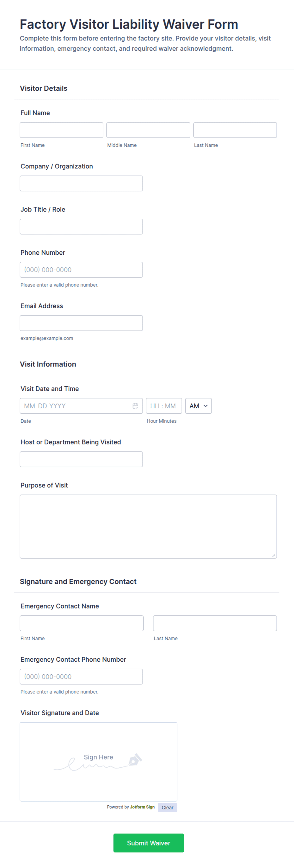
Task: Open the calendar date picker icon
Action: 135,406
